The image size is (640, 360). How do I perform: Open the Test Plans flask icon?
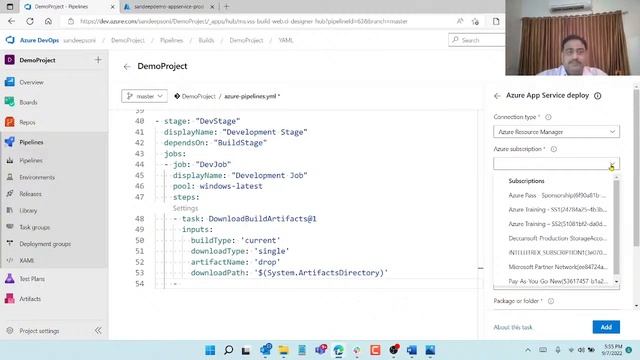10,279
